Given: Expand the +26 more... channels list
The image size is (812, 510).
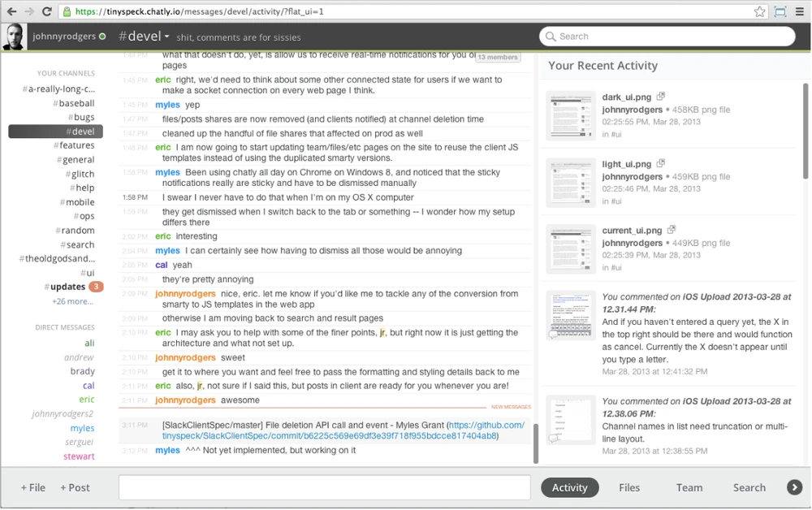Looking at the screenshot, I should pyautogui.click(x=72, y=301).
